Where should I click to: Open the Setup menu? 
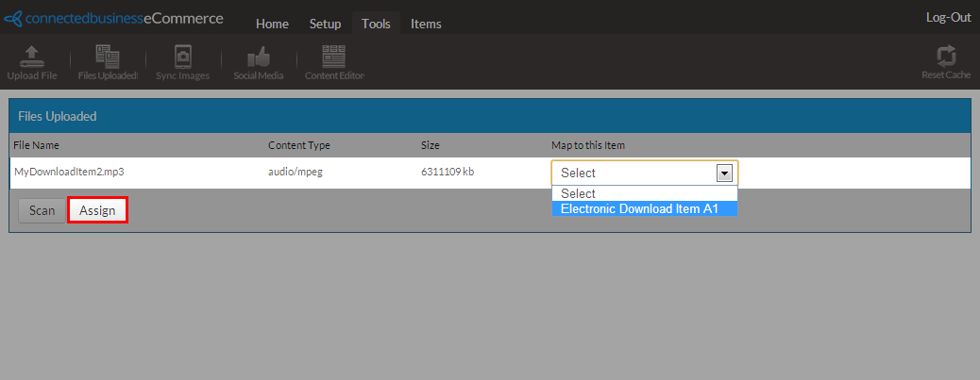tap(325, 24)
